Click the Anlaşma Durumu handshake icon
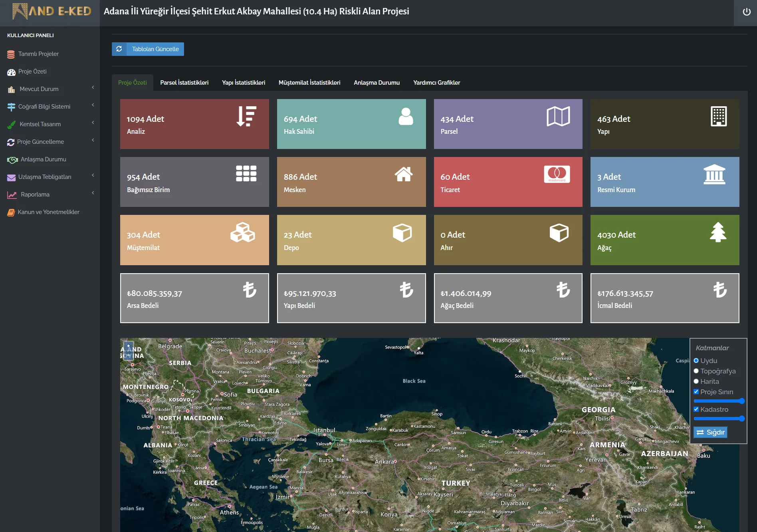This screenshot has height=532, width=757. 12,160
